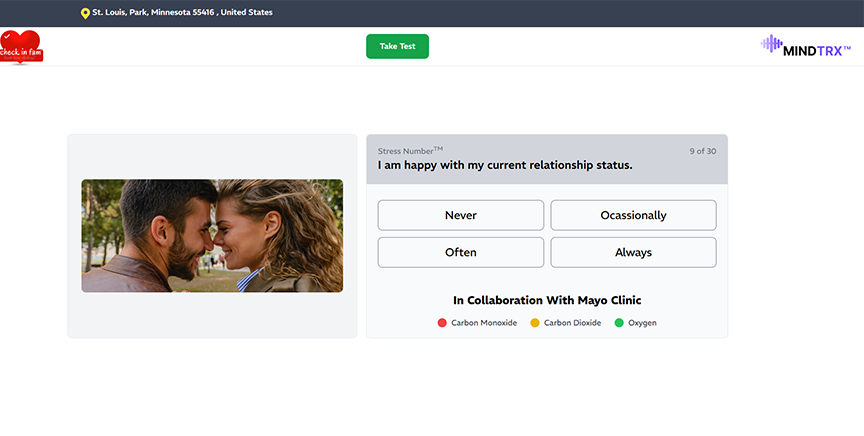Click the Carbon Monoxide legend label
Viewport: 864px width, 436px height.
coord(484,323)
